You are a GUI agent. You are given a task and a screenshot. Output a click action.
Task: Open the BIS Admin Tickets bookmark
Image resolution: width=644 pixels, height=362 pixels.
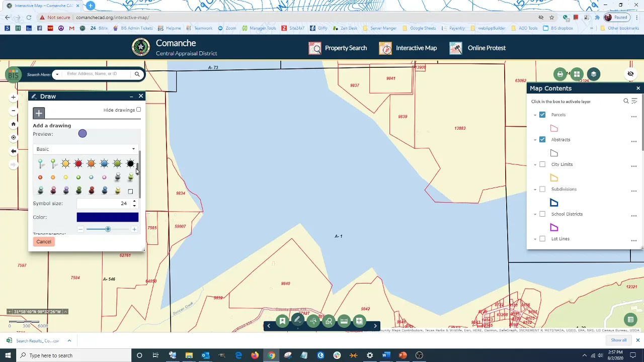(133, 28)
